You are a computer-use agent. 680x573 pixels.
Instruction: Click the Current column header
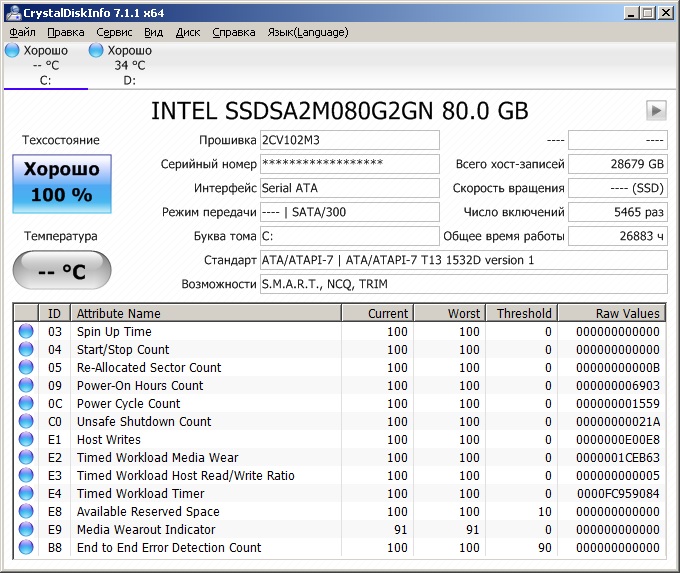pos(377,313)
